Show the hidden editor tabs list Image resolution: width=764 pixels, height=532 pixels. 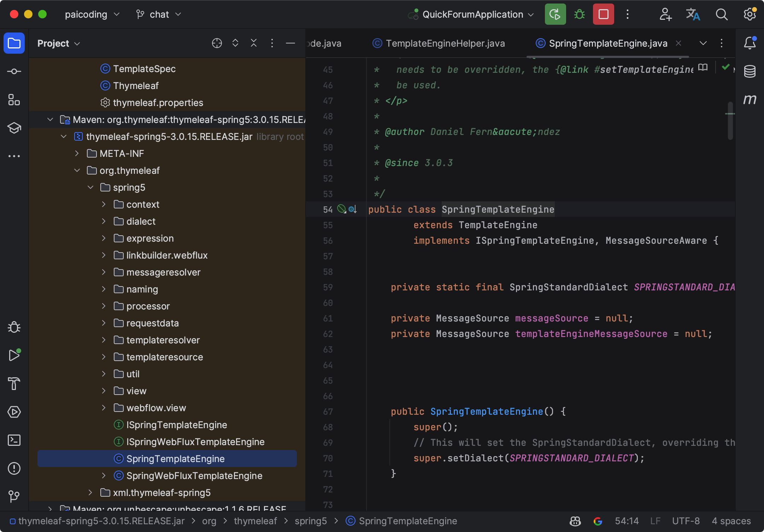click(703, 43)
